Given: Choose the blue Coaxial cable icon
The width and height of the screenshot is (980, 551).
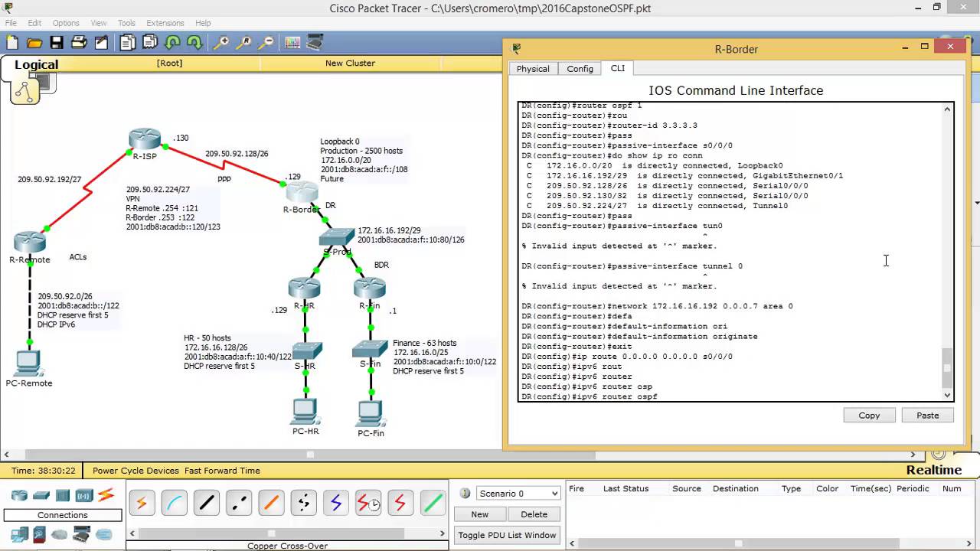Looking at the screenshot, I should 335,503.
